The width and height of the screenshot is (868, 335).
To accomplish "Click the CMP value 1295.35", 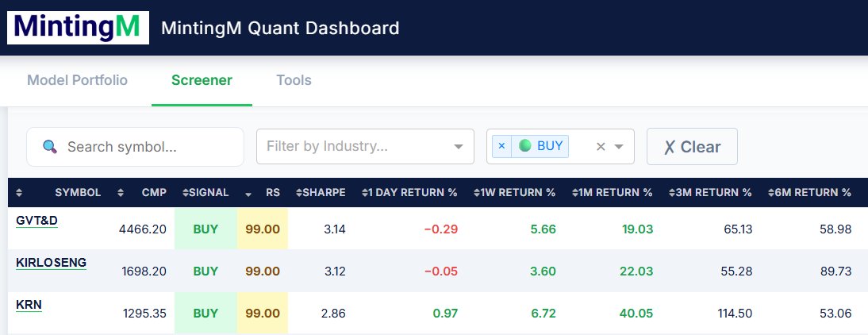I will click(x=144, y=314).
